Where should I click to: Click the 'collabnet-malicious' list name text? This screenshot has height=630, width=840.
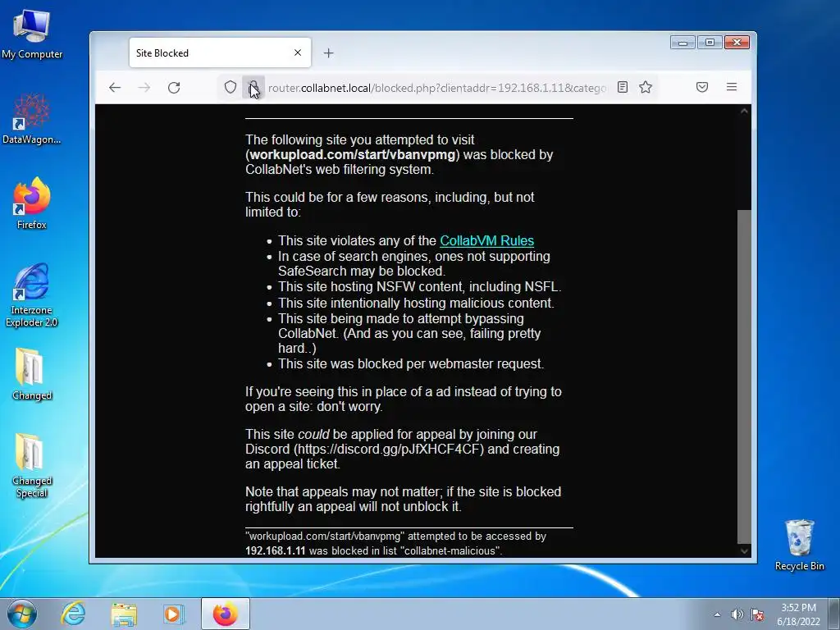tap(450, 550)
